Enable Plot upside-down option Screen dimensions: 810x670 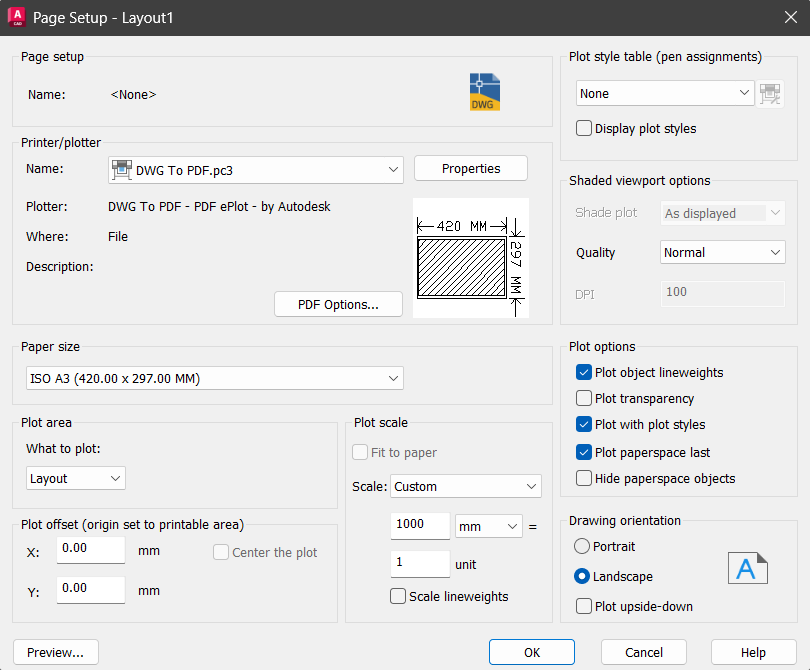tap(584, 606)
